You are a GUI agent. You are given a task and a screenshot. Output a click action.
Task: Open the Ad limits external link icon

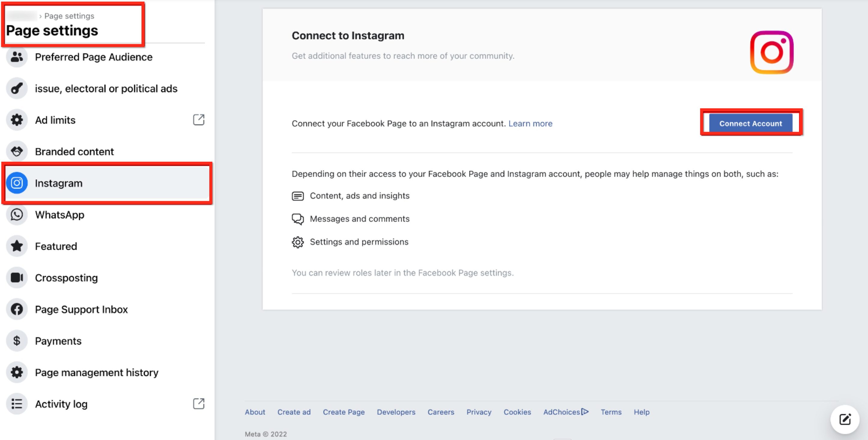point(199,120)
